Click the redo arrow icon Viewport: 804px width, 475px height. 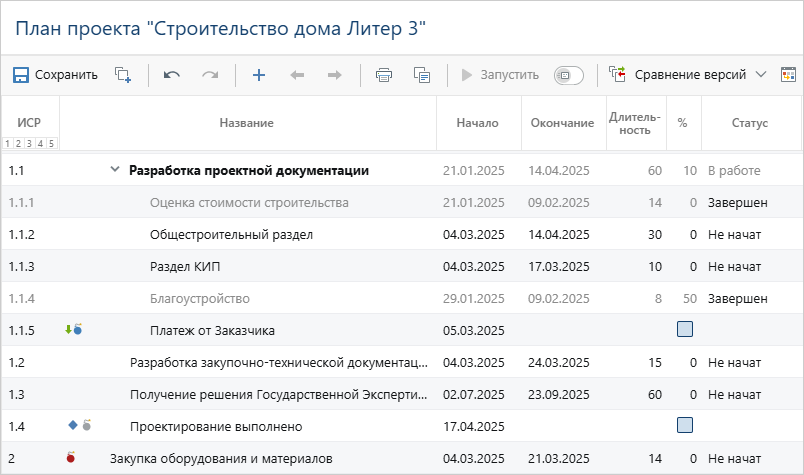(x=210, y=75)
